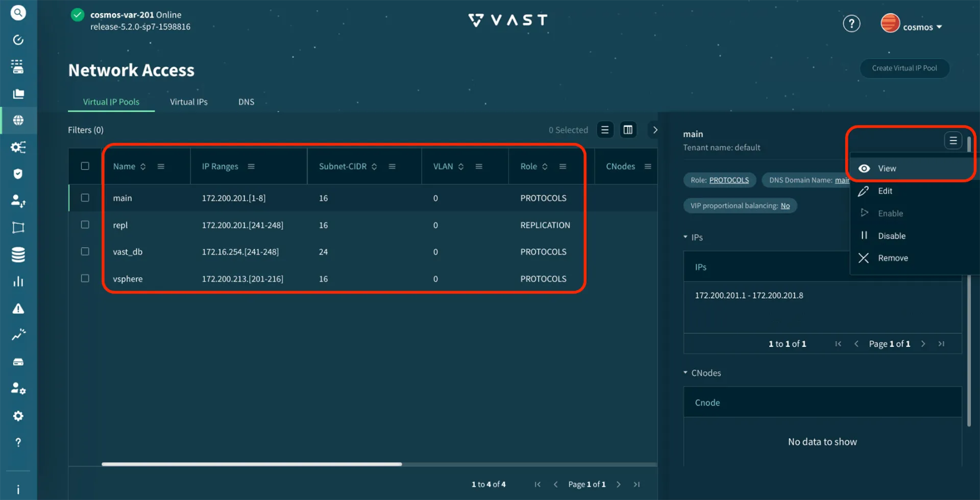The image size is (980, 500).
Task: Open the folders sidebar icon
Action: click(18, 94)
